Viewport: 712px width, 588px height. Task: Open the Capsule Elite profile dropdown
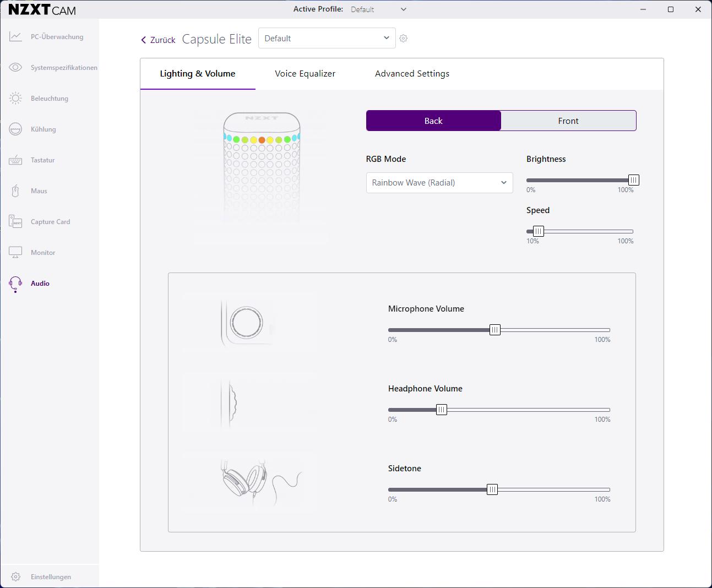(x=327, y=39)
